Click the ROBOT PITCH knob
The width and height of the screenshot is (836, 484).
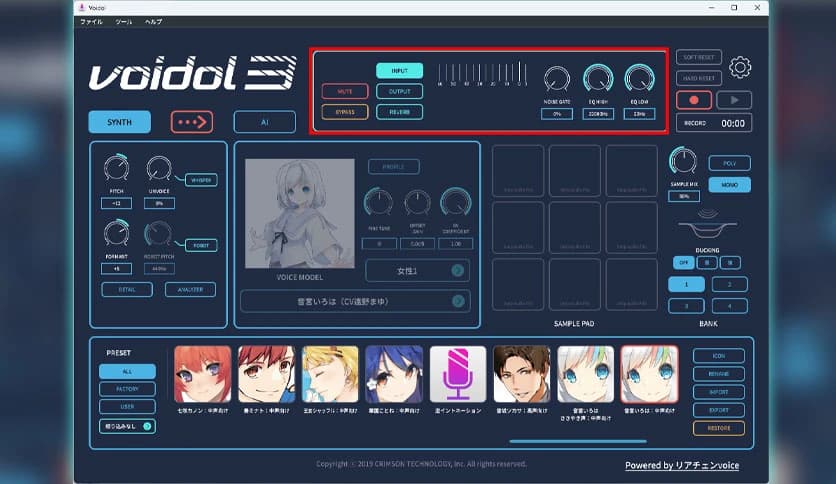click(x=158, y=234)
